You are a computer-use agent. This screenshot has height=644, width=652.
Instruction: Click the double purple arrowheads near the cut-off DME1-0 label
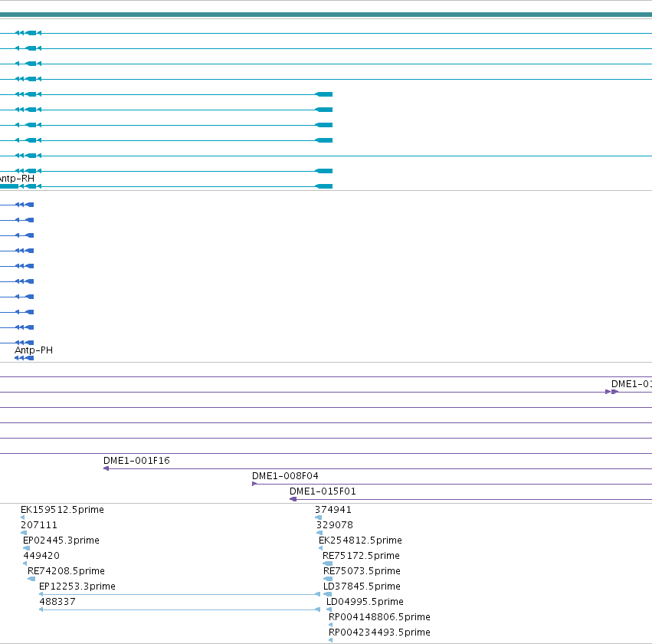611,392
